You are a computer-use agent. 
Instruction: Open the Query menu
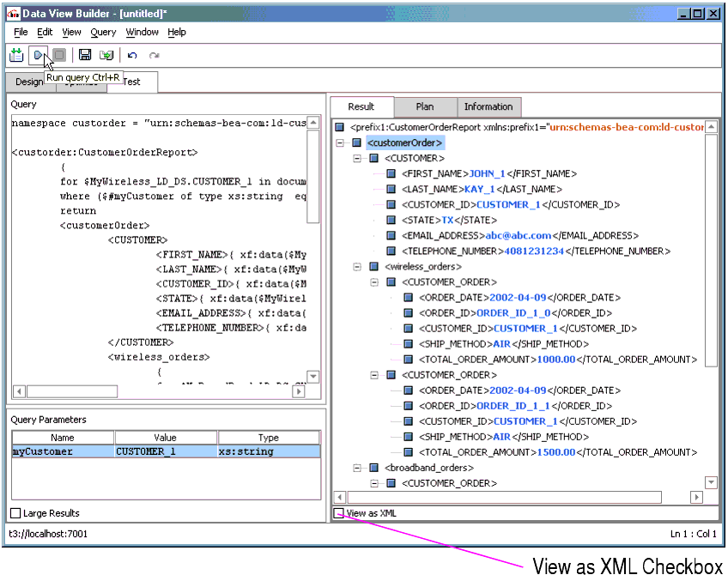coord(103,32)
